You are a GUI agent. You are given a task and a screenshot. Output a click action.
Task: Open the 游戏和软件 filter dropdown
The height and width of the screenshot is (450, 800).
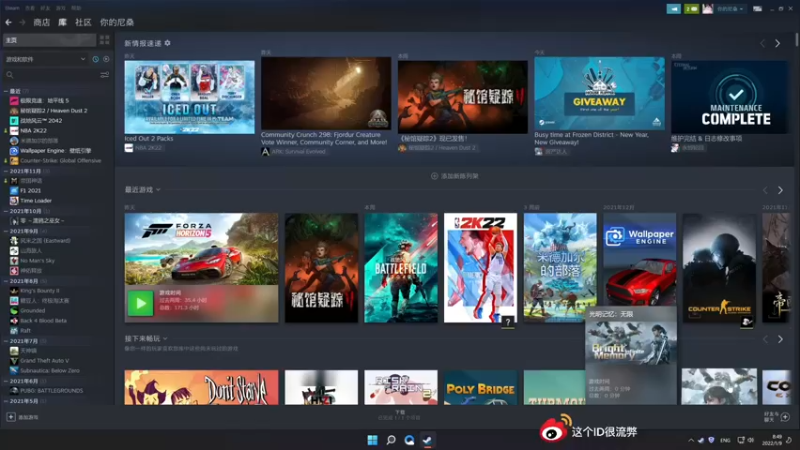tap(45, 59)
